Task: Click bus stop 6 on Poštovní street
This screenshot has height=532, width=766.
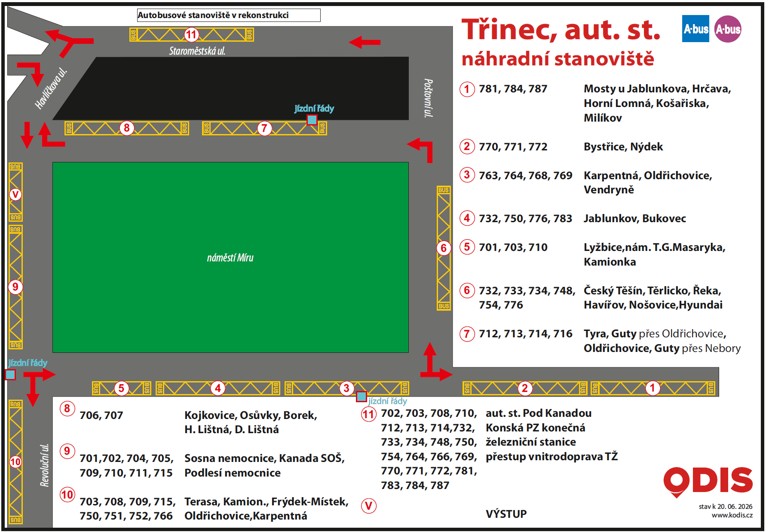Action: (x=444, y=248)
